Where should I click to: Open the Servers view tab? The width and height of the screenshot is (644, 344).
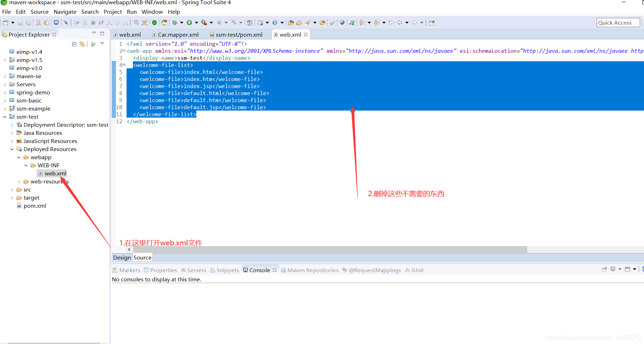(194, 270)
